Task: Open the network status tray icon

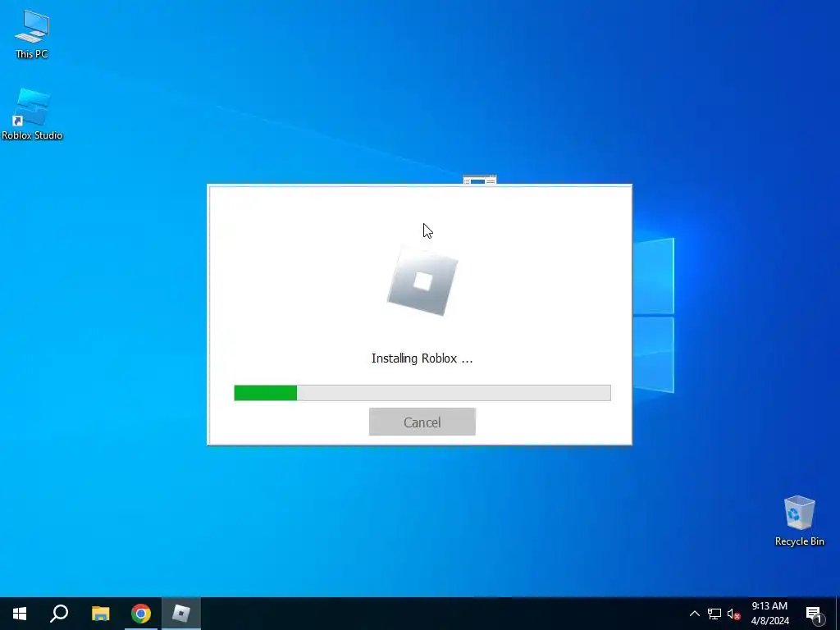Action: coord(714,614)
